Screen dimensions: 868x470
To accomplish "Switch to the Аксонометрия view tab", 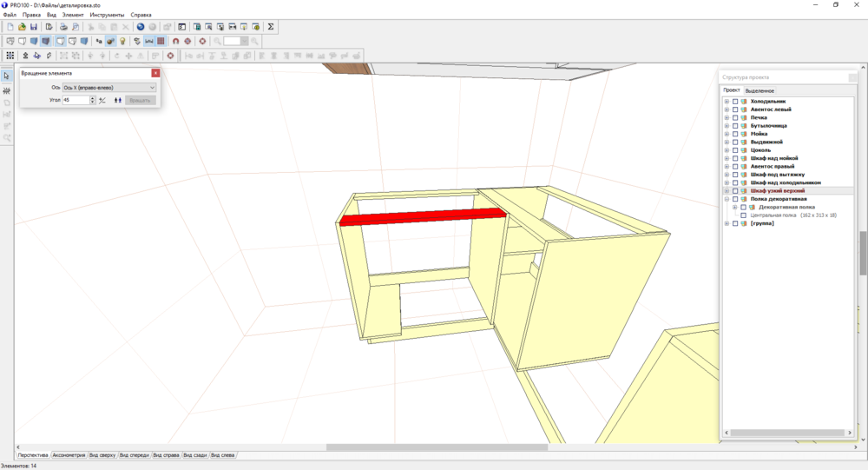I will coord(69,455).
